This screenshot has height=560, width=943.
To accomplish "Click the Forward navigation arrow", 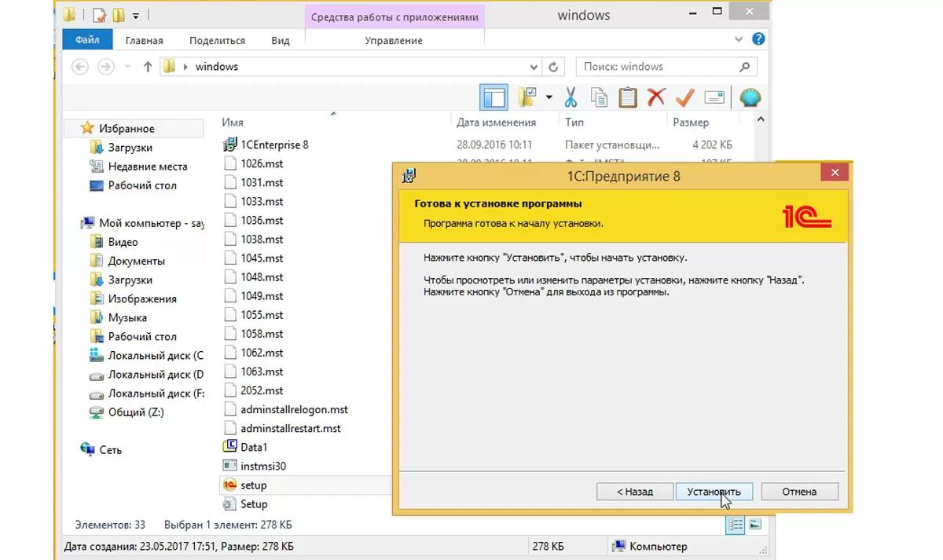I will click(x=105, y=67).
